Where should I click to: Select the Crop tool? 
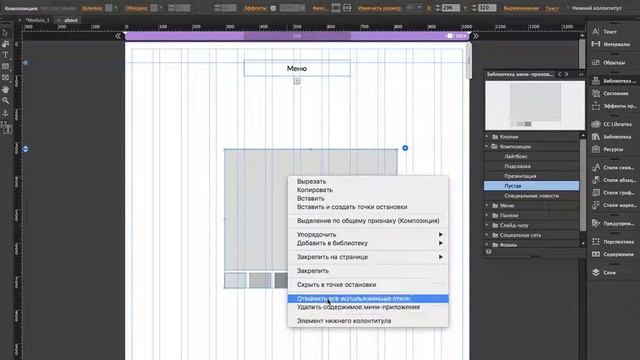pos(5,44)
